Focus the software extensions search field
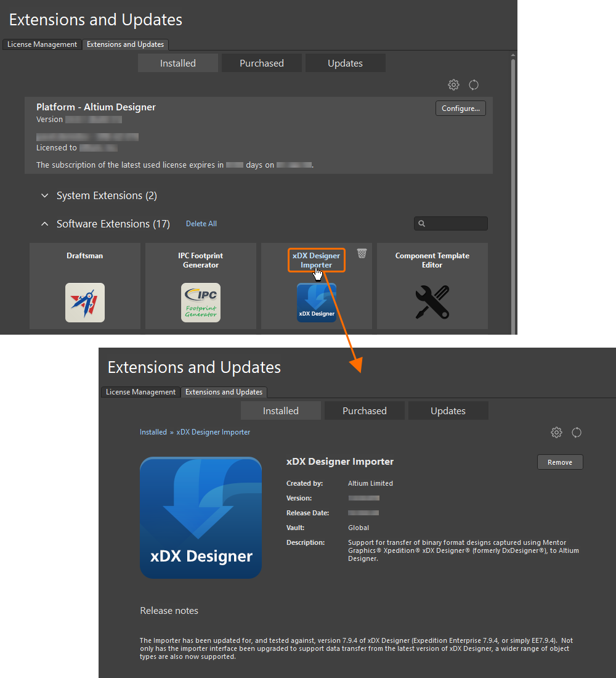The width and height of the screenshot is (616, 678). (x=451, y=224)
